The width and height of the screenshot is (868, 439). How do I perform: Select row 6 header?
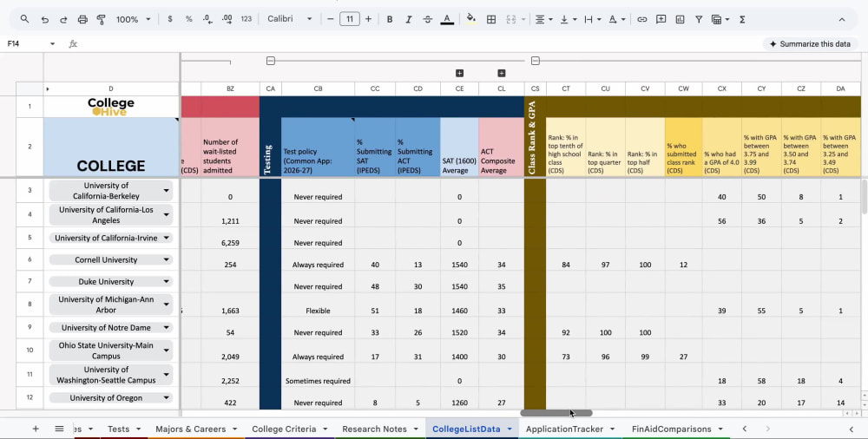pyautogui.click(x=30, y=259)
